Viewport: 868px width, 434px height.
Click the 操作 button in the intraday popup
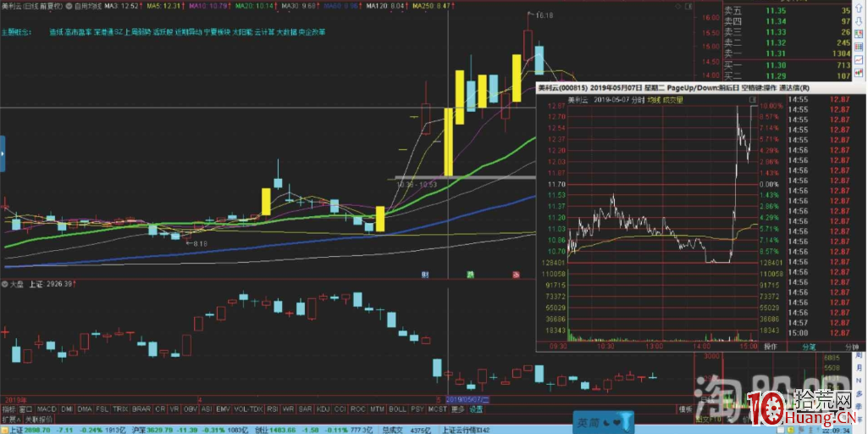[771, 347]
